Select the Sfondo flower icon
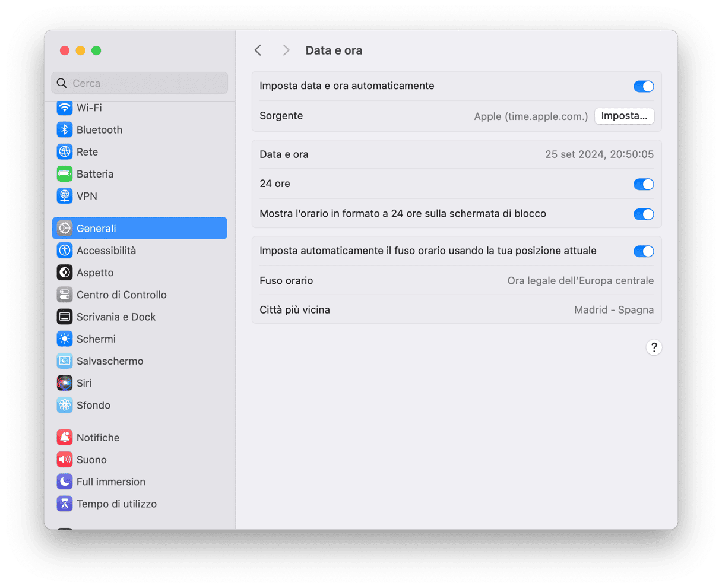 pyautogui.click(x=65, y=404)
